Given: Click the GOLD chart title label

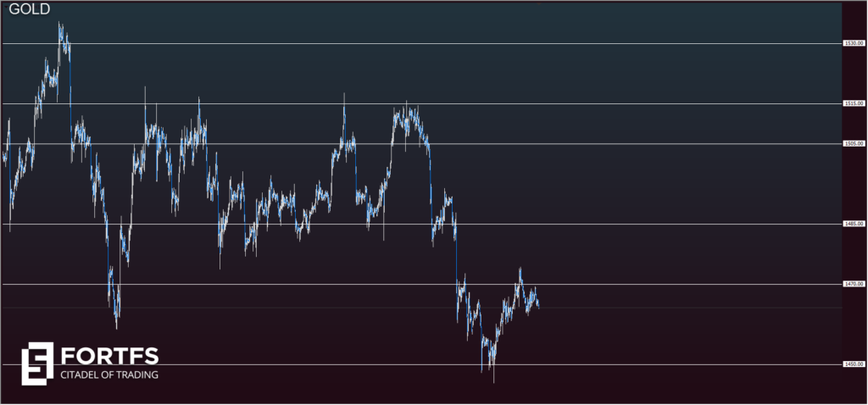Looking at the screenshot, I should [30, 9].
